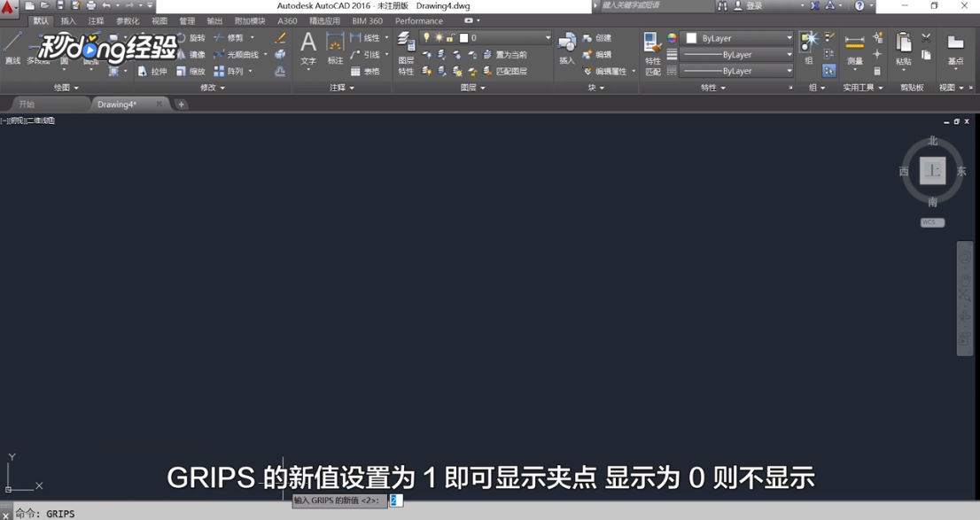Screen dimensions: 980x520
Task: Expand the Modify (修改) panel
Action: (x=213, y=88)
